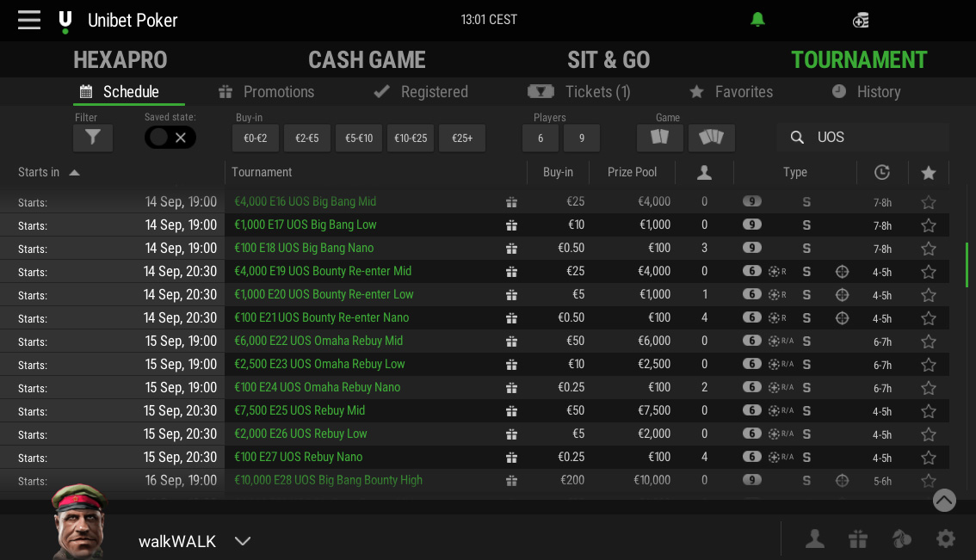976x560 pixels.
Task: Open promotion gift for E16 UOS Big Bang Mid
Action: click(511, 202)
